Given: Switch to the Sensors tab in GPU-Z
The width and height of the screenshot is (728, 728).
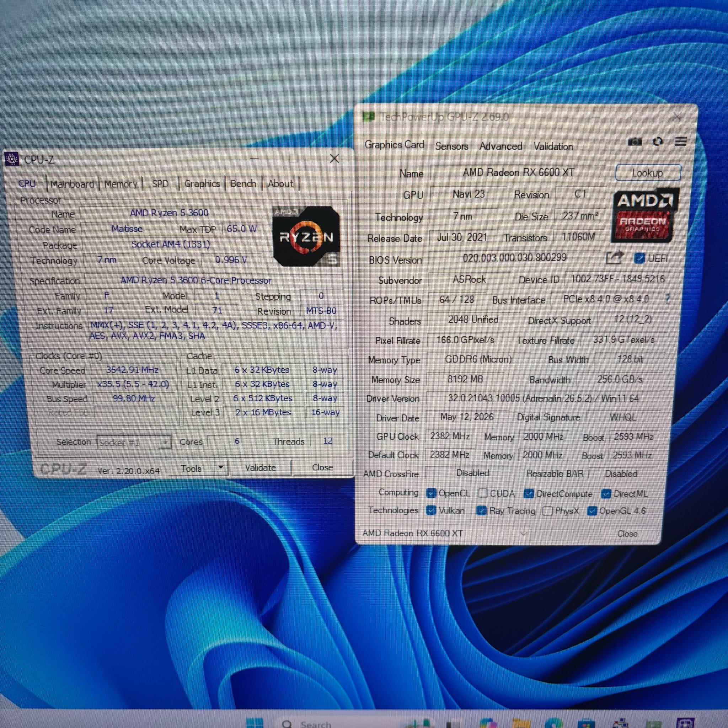Looking at the screenshot, I should click(x=451, y=146).
